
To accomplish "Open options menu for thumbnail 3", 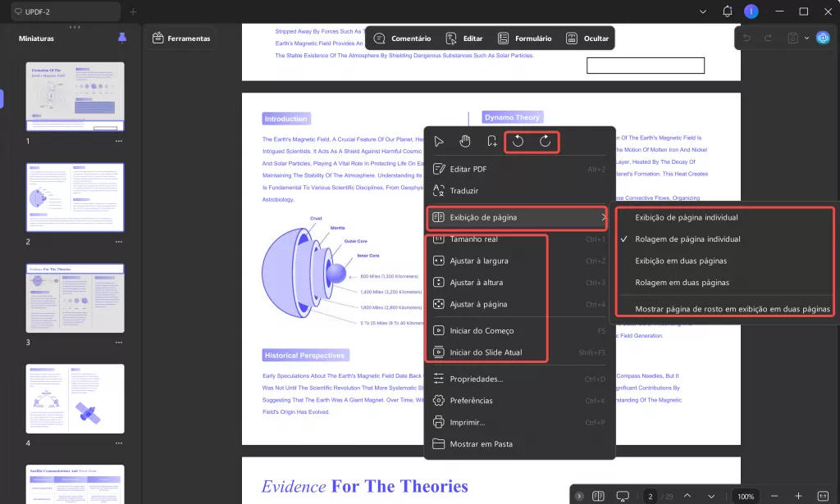I will (119, 343).
